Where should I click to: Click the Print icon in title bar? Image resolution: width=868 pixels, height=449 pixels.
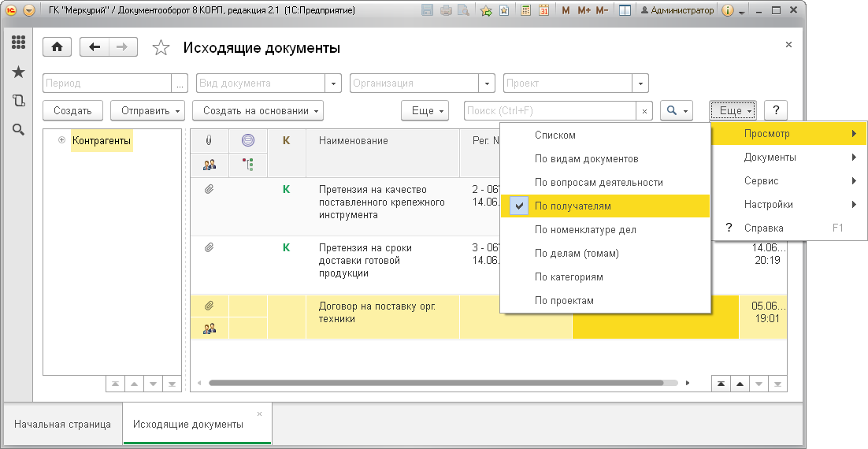[446, 10]
